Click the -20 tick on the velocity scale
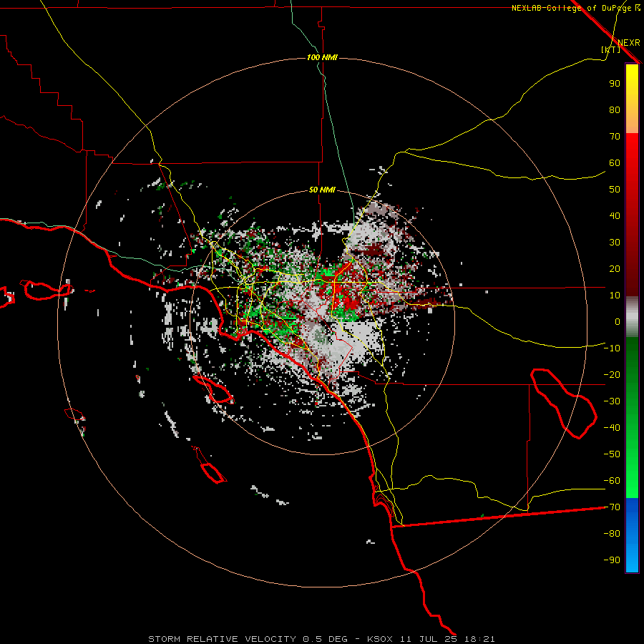 [x=612, y=374]
